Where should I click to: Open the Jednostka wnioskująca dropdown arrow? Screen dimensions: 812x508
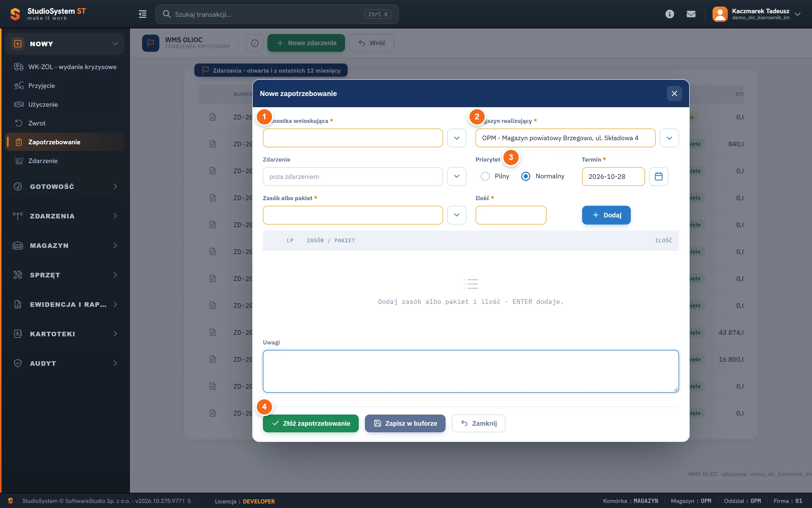(456, 138)
